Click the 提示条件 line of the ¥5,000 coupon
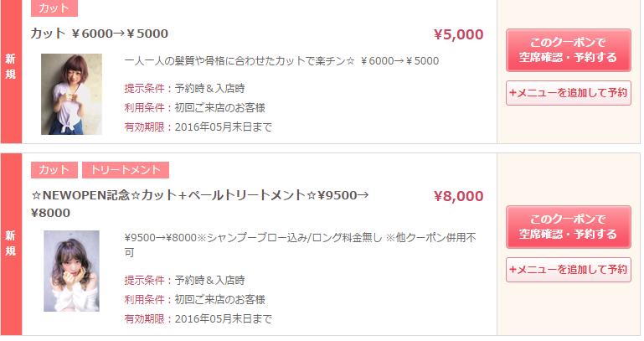The image size is (644, 341). pos(184,88)
